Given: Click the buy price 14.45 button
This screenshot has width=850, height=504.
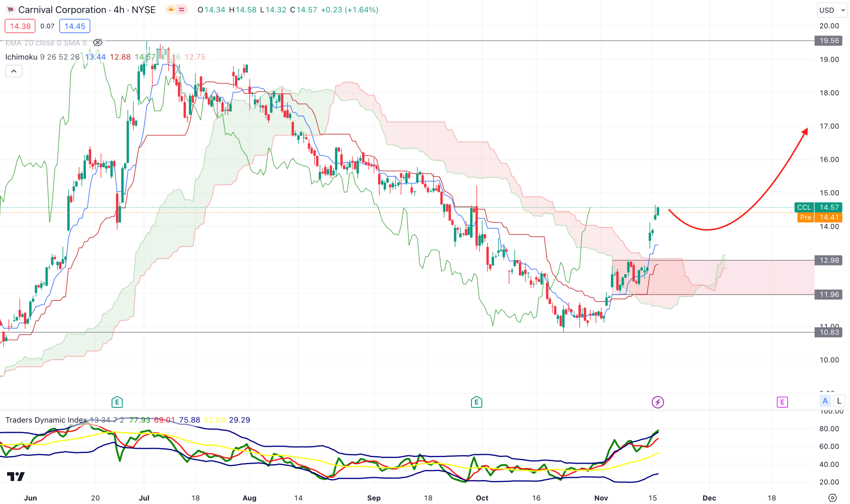Looking at the screenshot, I should [x=75, y=26].
